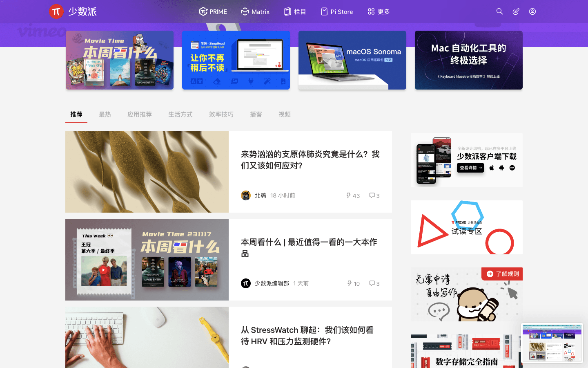Open article 从 StressWatch 聊起 HRV
This screenshot has width=588, height=368.
point(307,336)
